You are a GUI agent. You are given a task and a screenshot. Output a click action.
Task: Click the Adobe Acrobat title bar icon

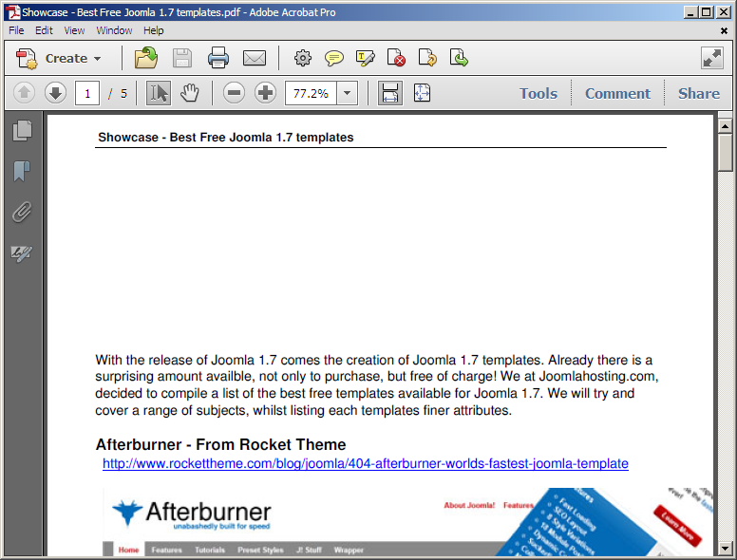pyautogui.click(x=12, y=12)
